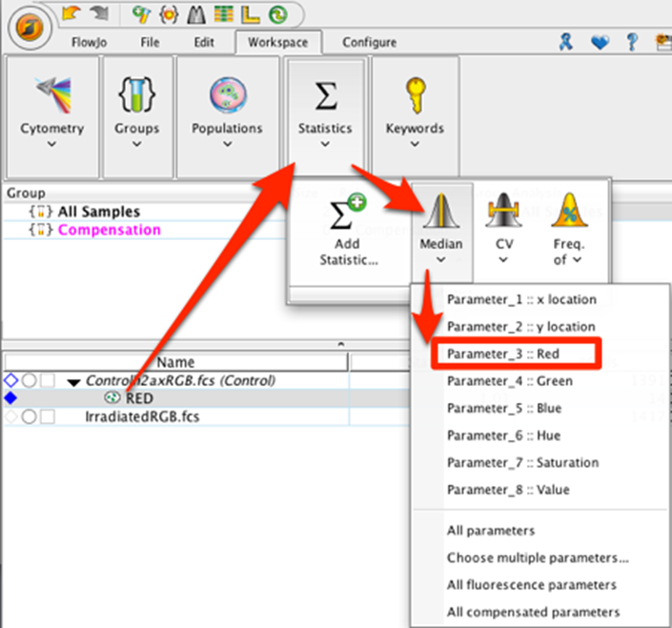The image size is (672, 628).
Task: Open help with the question mark icon
Action: point(632,42)
